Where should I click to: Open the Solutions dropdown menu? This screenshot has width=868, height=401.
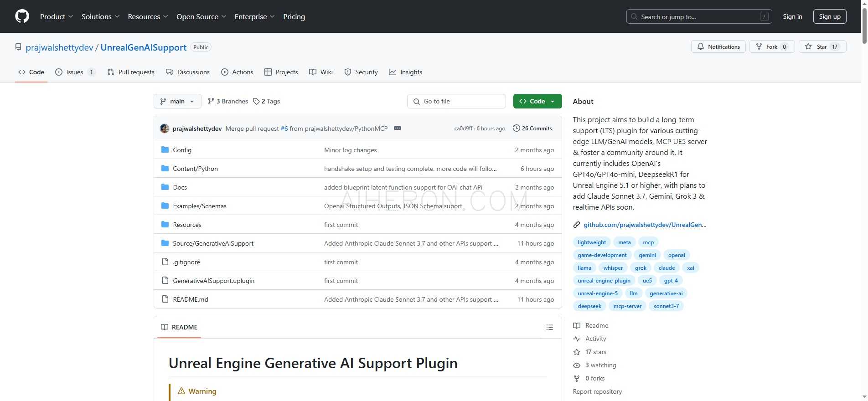pos(100,16)
